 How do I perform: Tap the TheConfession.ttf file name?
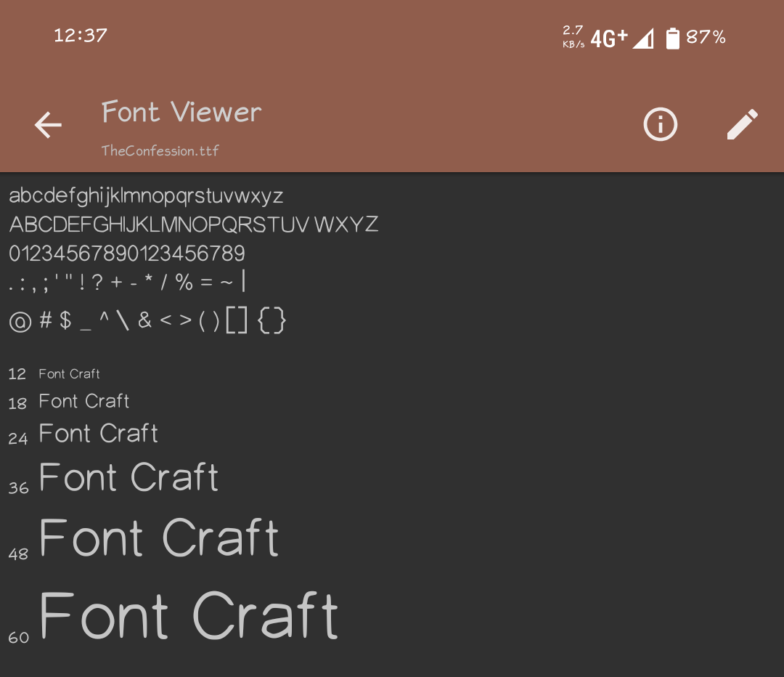(x=160, y=150)
